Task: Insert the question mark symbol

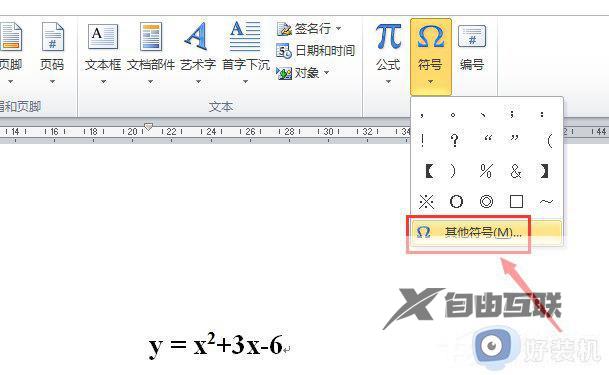Action: click(x=454, y=140)
